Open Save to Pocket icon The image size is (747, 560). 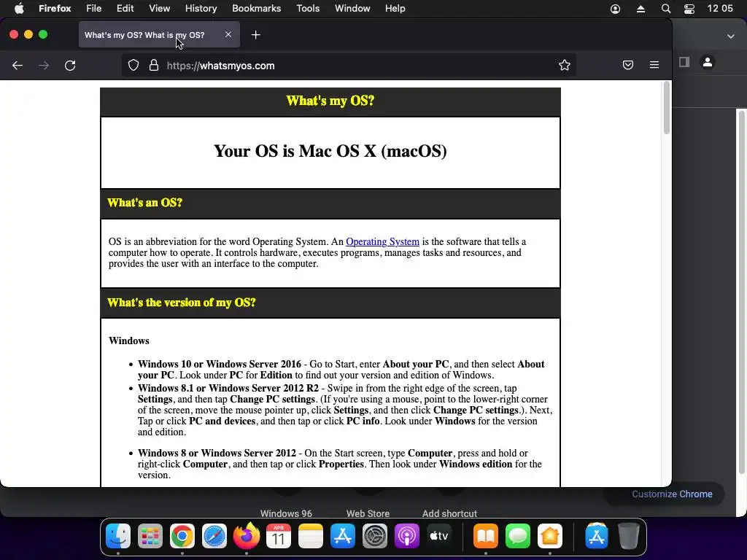628,65
